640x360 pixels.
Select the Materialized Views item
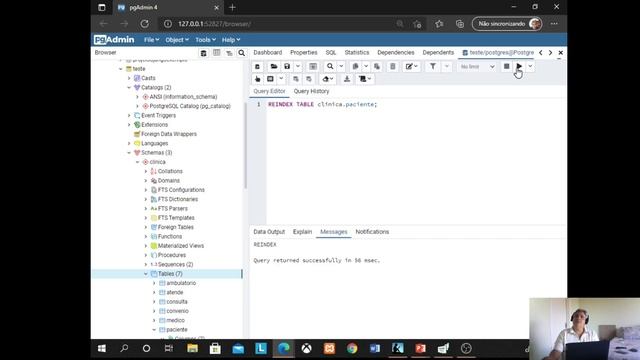click(x=180, y=246)
